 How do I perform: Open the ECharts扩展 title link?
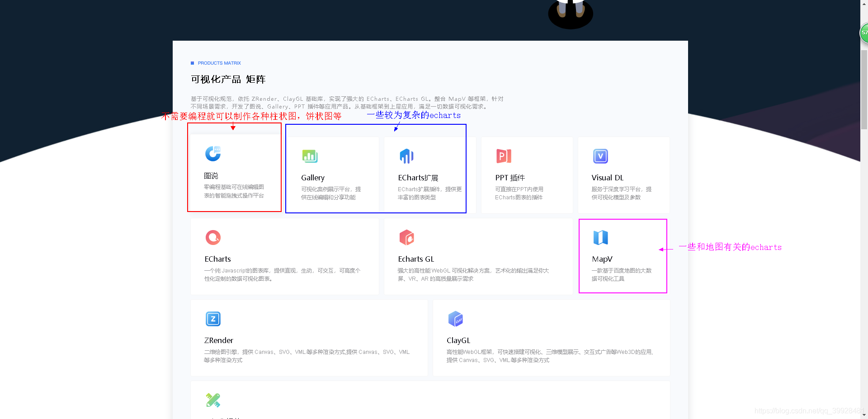418,178
